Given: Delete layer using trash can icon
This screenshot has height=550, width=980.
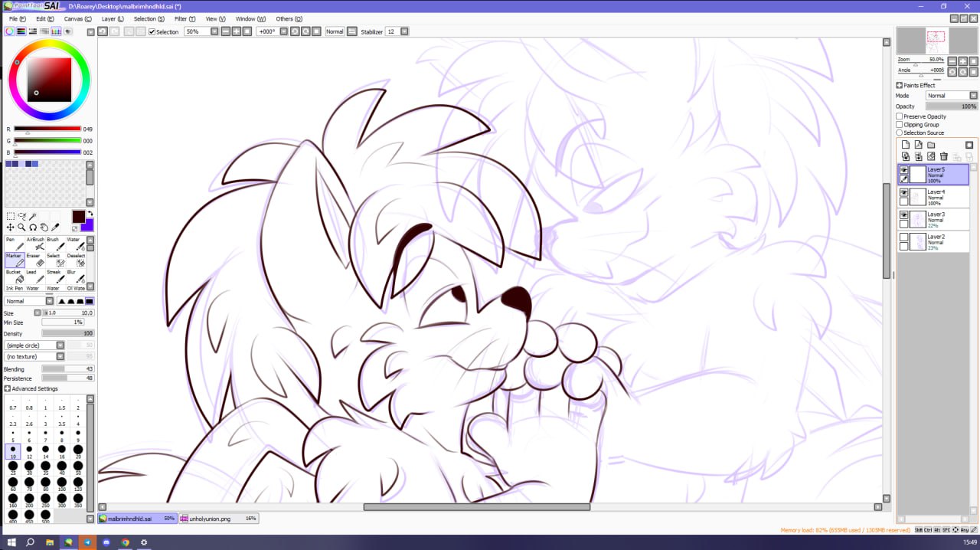Looking at the screenshot, I should point(943,156).
